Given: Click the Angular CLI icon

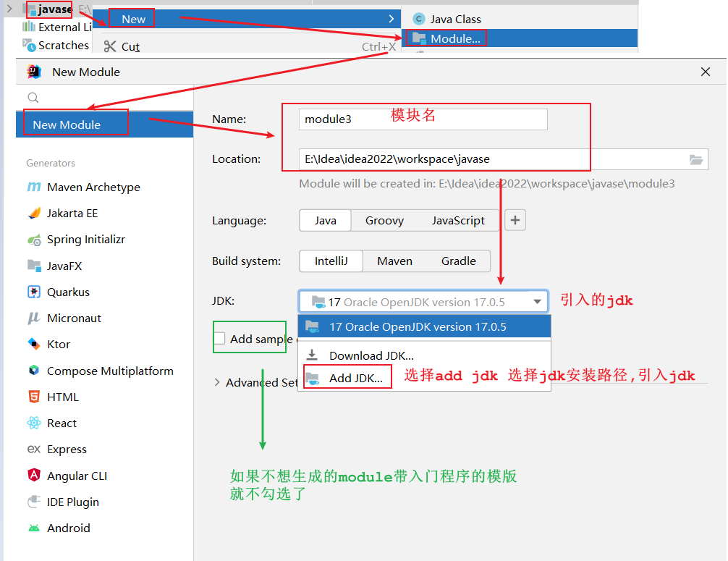Looking at the screenshot, I should pos(33,476).
